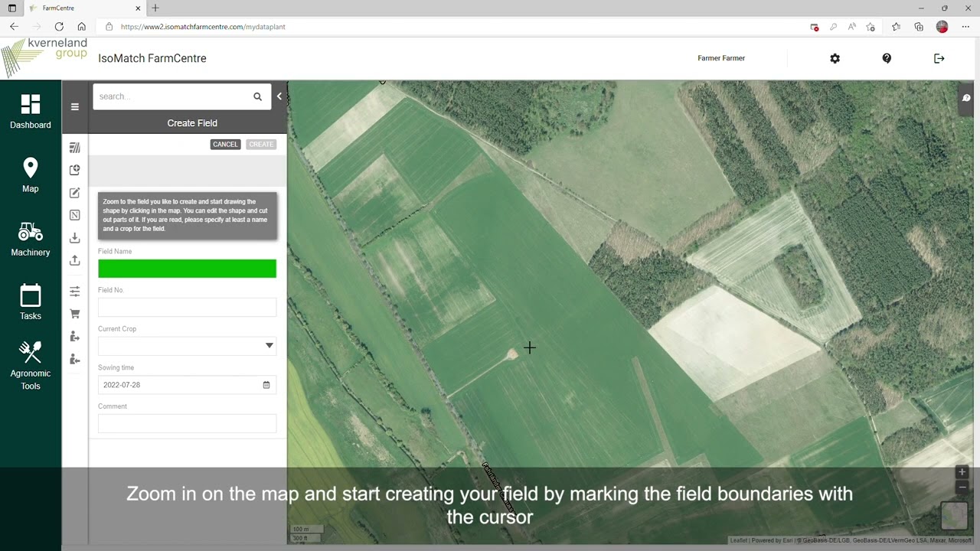Open browser profile avatar
980x551 pixels.
point(942,27)
